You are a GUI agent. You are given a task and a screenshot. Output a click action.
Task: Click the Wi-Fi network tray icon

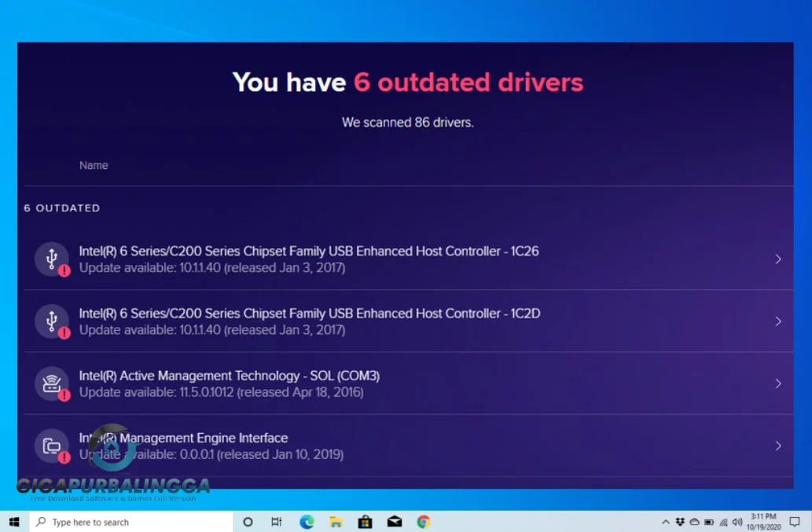point(723,522)
